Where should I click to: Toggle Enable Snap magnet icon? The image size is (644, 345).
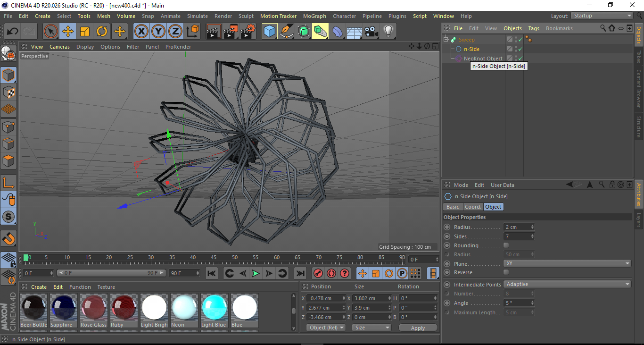click(8, 239)
